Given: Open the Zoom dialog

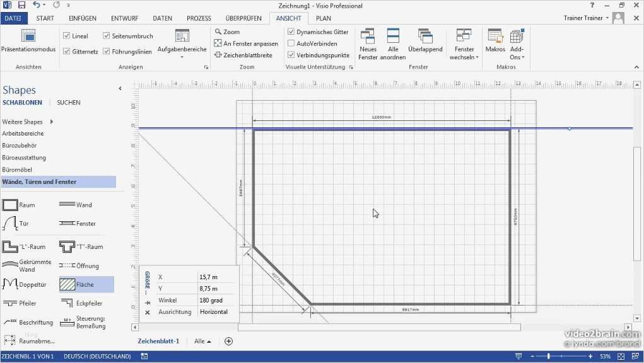Looking at the screenshot, I should 227,32.
